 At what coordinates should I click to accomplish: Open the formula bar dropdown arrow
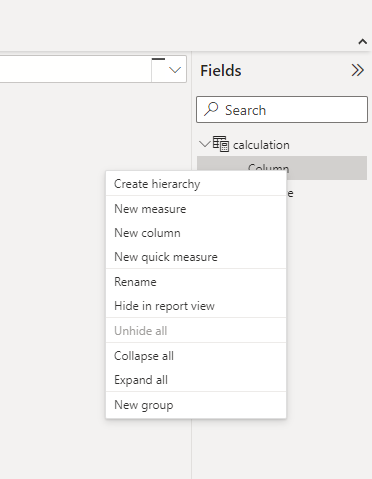coord(175,70)
